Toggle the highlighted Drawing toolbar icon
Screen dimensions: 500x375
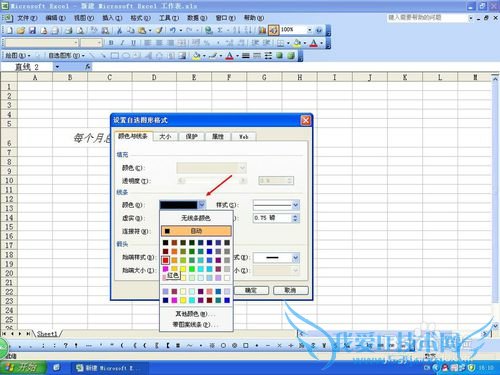point(273,30)
